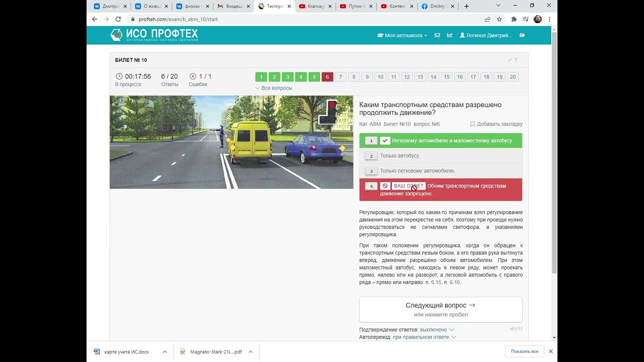Viewport: 644px width, 362px height.
Task: Close the Kranvagn tab
Action: coord(330,7)
